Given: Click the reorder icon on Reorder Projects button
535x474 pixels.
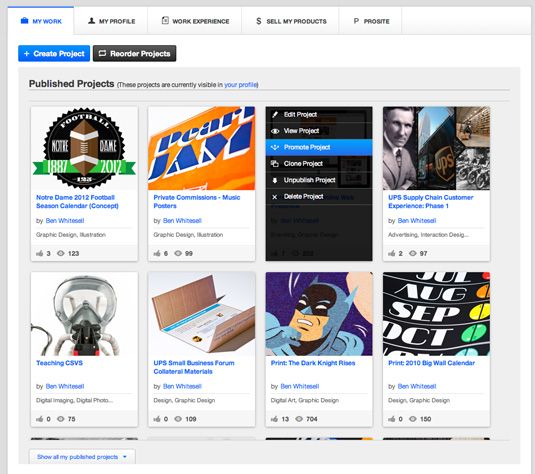Looking at the screenshot, I should point(102,53).
